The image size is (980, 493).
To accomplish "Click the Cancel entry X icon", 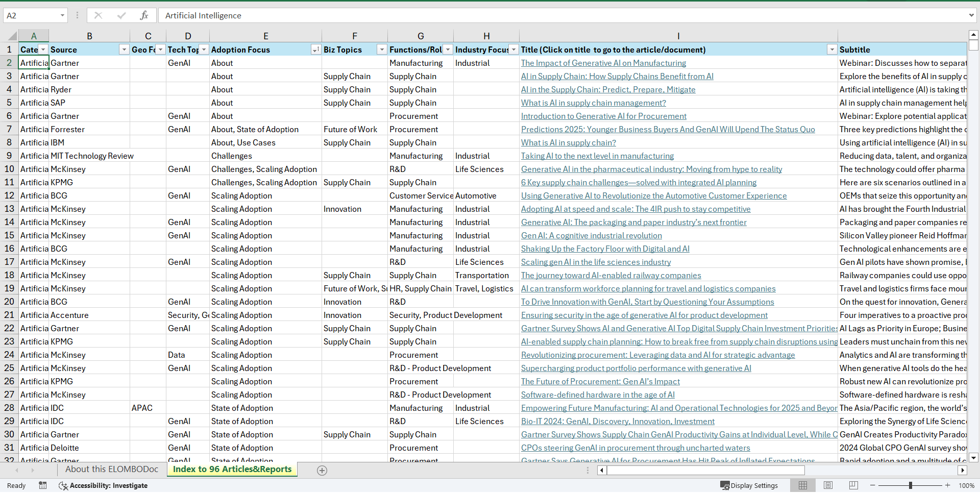I will tap(98, 15).
